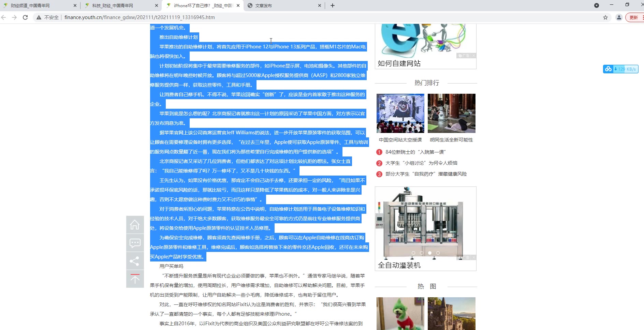The width and height of the screenshot is (644, 330).
Task: Click the red number 3 ranking badge
Action: 379,174
